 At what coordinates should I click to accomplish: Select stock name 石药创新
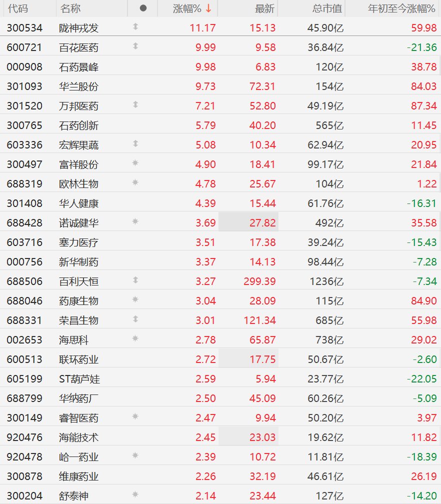coord(79,125)
